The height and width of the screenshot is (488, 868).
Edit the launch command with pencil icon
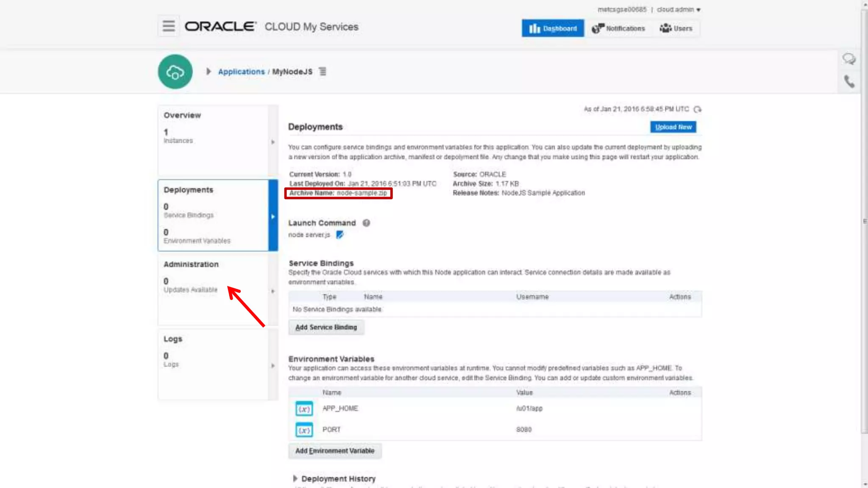pos(339,235)
